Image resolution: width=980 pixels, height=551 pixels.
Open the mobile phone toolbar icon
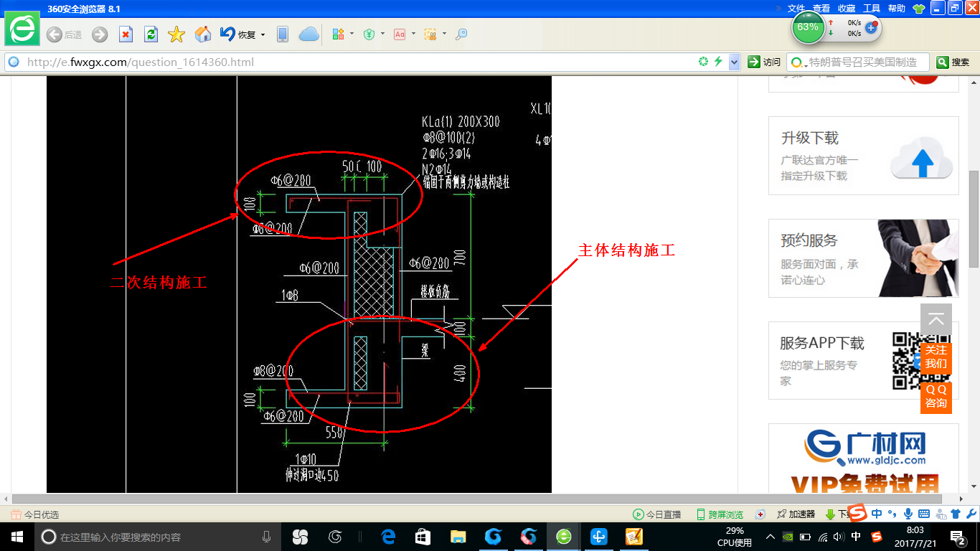(x=283, y=34)
